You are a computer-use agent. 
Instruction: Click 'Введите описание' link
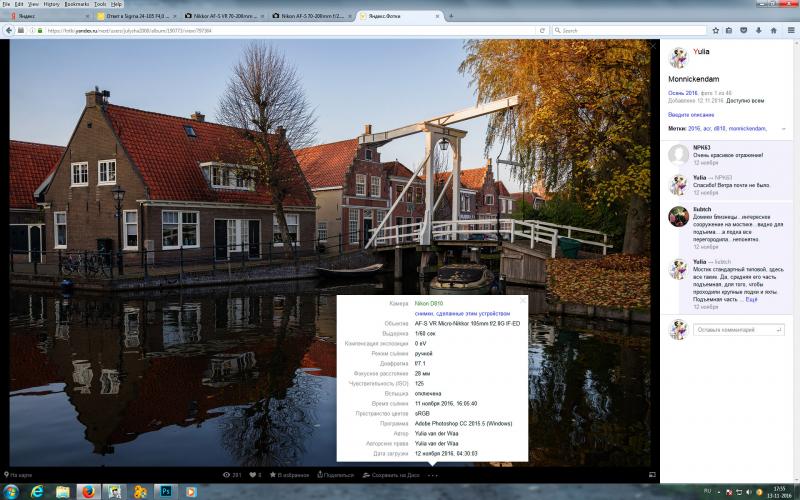[x=691, y=115]
